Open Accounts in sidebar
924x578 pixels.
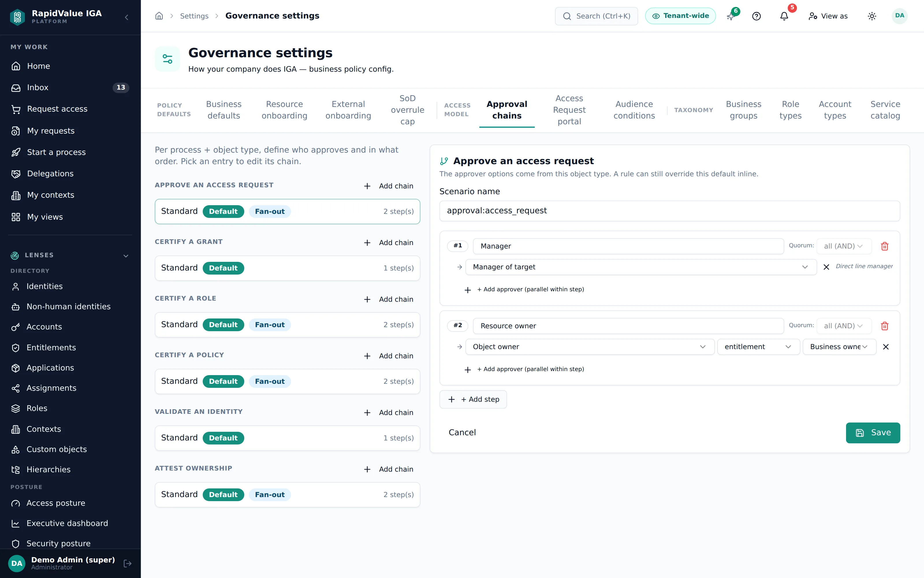pyautogui.click(x=70, y=327)
